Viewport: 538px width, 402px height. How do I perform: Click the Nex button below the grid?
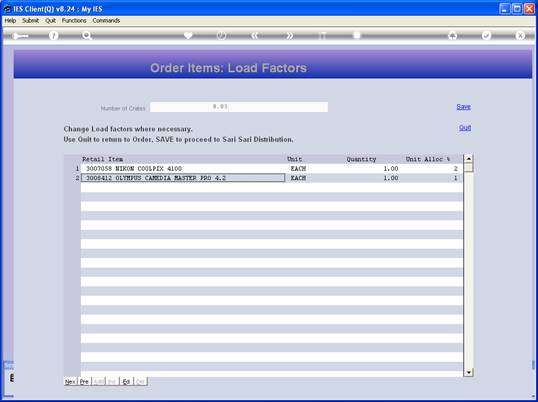click(70, 381)
